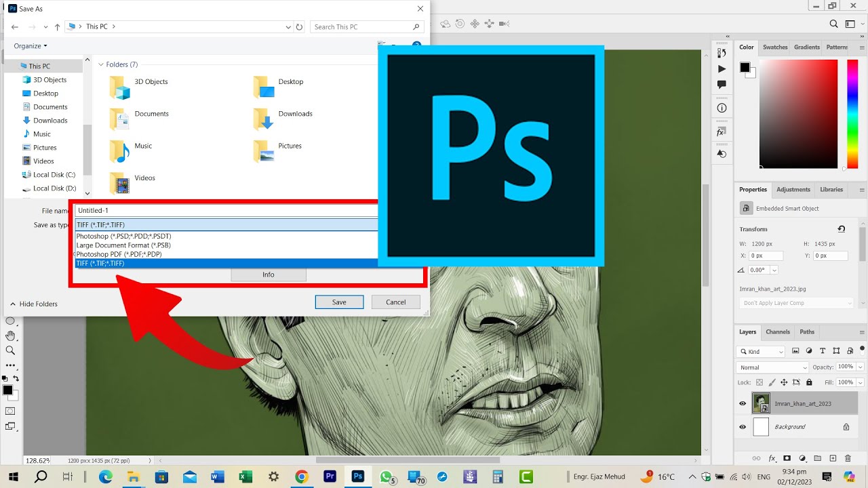This screenshot has width=868, height=488.
Task: Click the foreground color swatch in Color panel
Action: point(745,67)
